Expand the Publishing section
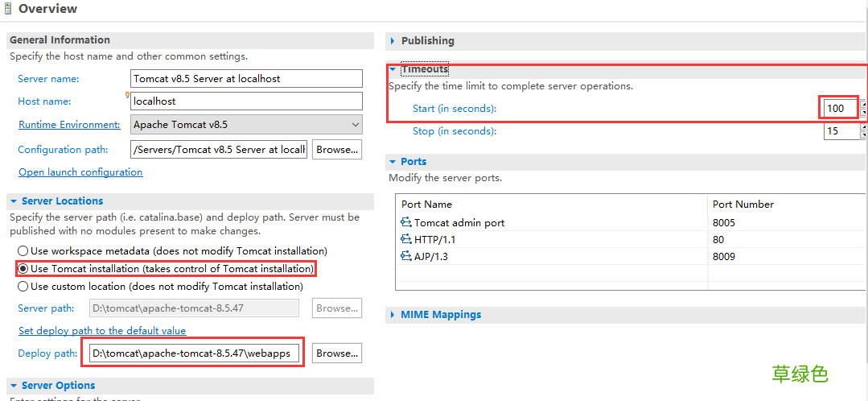This screenshot has height=401, width=868. click(x=393, y=41)
